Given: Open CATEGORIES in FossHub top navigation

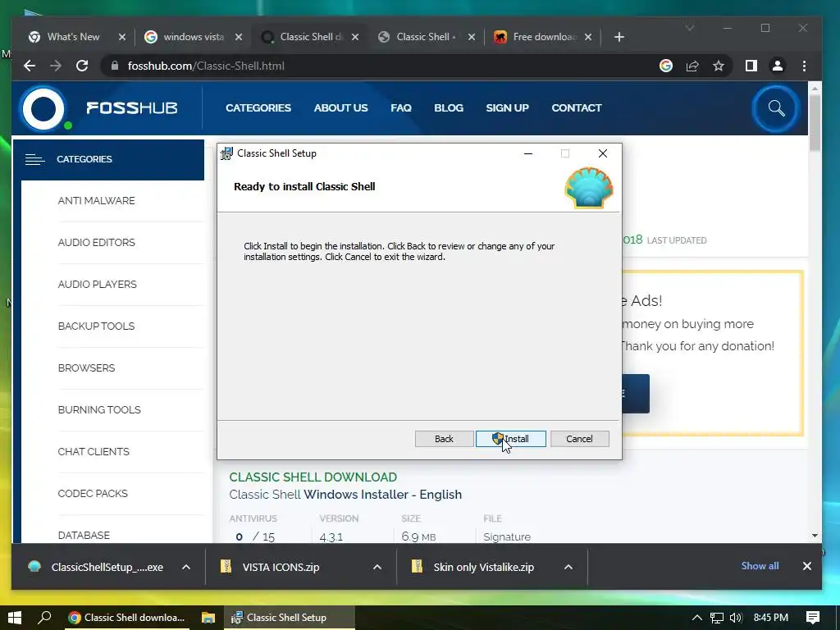Looking at the screenshot, I should point(258,107).
